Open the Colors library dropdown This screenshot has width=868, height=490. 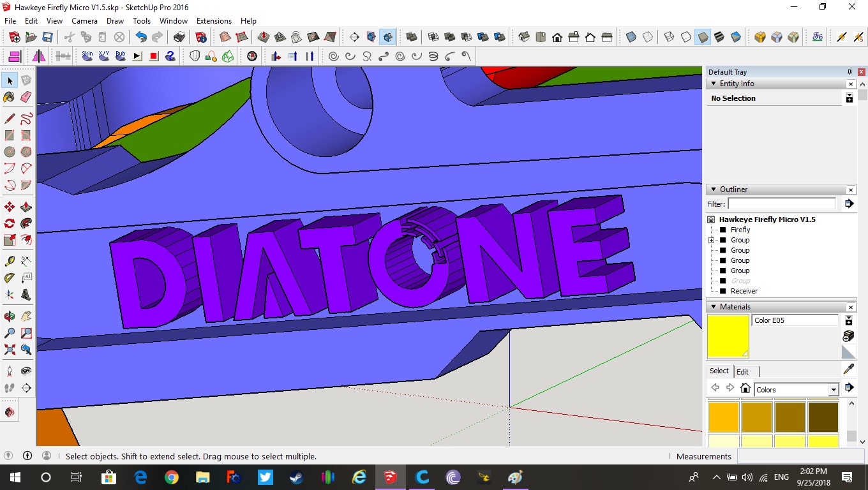point(833,390)
